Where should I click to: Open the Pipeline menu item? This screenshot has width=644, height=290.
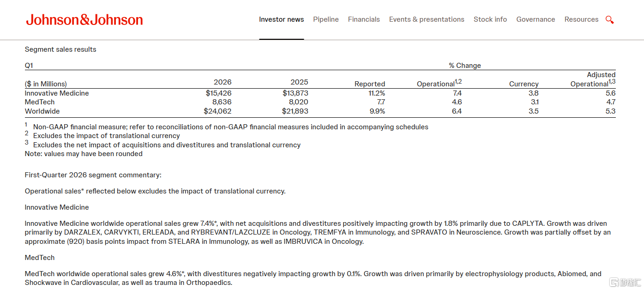(x=326, y=19)
